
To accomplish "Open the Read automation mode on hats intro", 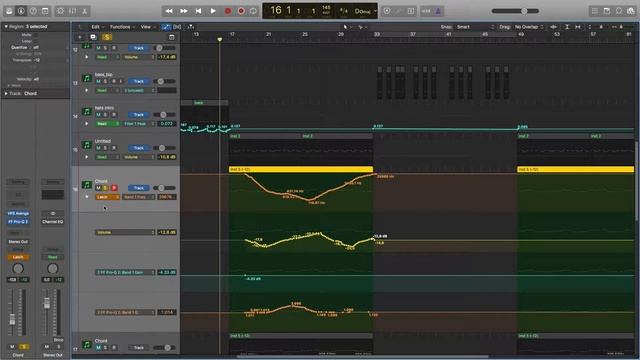I will [107, 124].
